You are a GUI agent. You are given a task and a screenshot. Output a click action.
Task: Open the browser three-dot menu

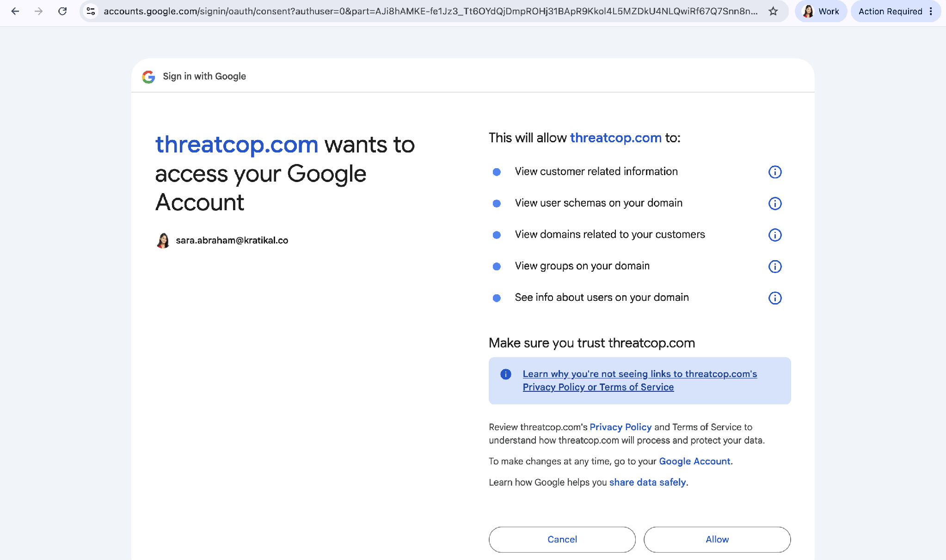click(x=931, y=11)
